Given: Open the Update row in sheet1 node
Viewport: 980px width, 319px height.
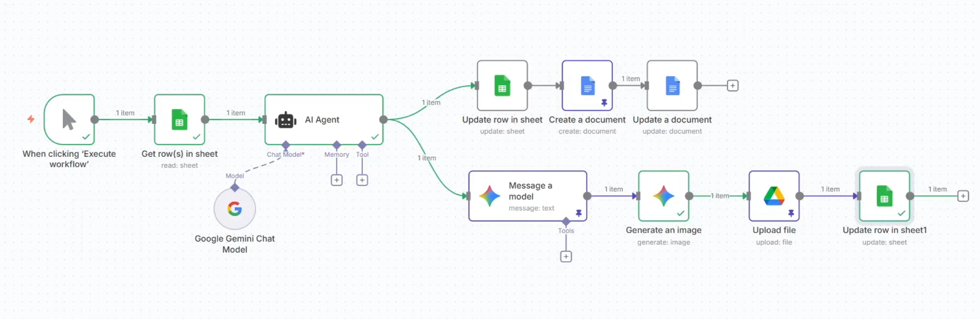Looking at the screenshot, I should point(884,196).
